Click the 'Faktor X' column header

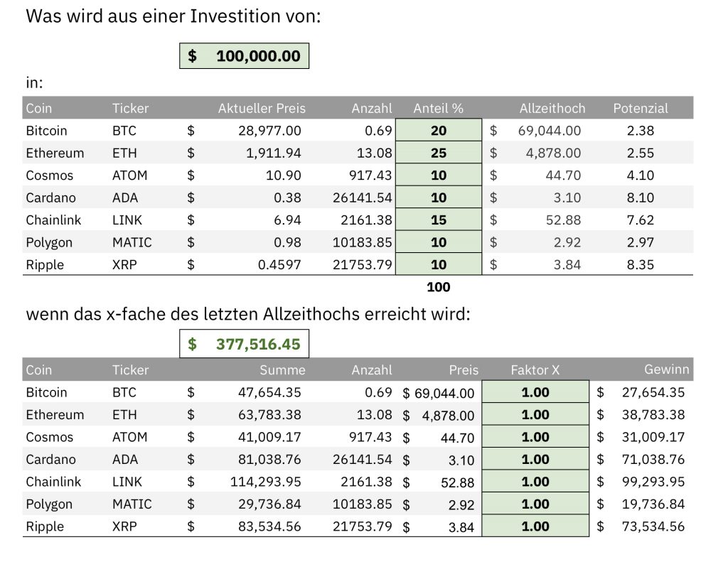pyautogui.click(x=535, y=370)
